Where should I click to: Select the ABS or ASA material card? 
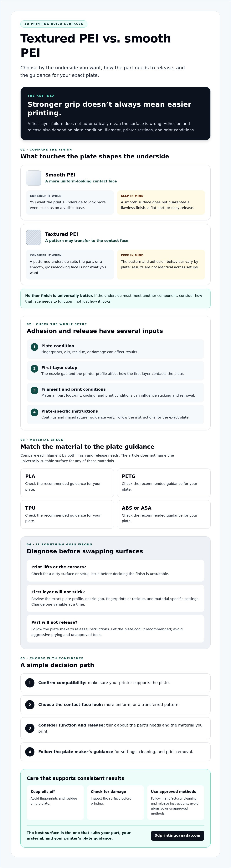pyautogui.click(x=164, y=514)
